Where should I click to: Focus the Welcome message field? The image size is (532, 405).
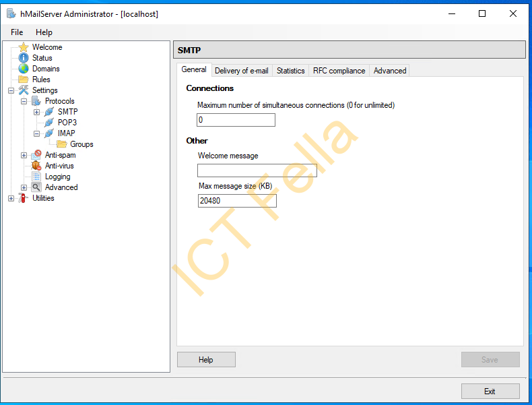pyautogui.click(x=257, y=170)
